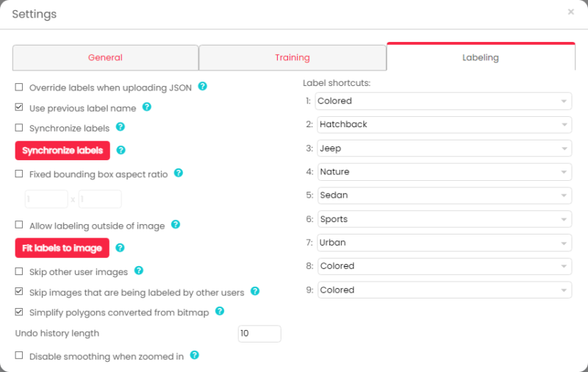
Task: Click help icon next to Fit labels to image button
Action: click(121, 248)
